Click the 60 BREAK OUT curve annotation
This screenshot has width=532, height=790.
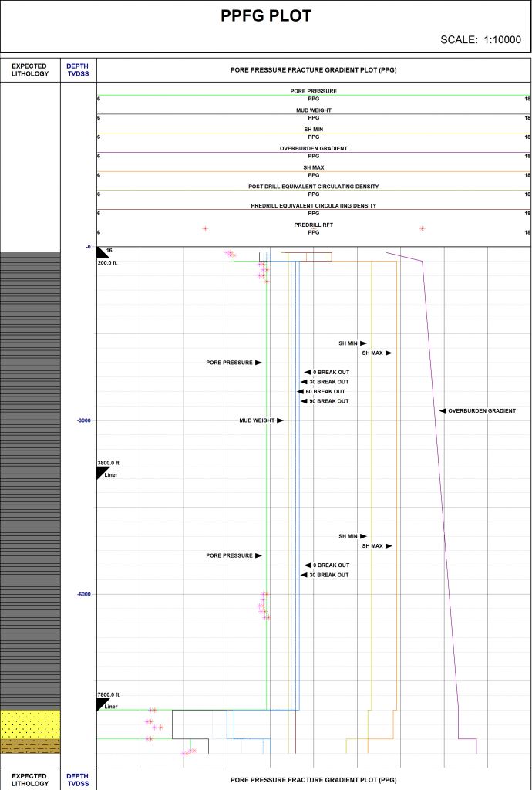tap(325, 391)
